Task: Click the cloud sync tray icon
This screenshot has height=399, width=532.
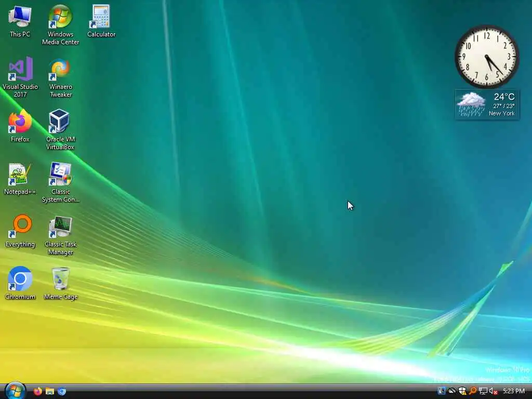Action: tap(451, 391)
